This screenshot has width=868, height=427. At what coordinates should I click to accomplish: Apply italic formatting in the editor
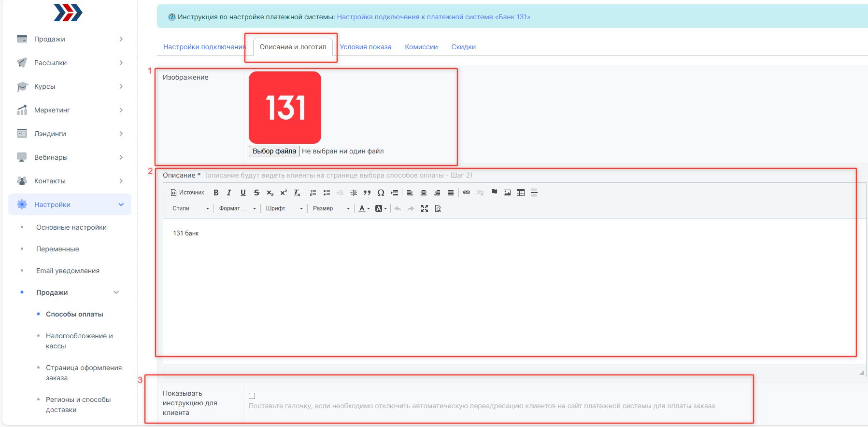coord(229,193)
